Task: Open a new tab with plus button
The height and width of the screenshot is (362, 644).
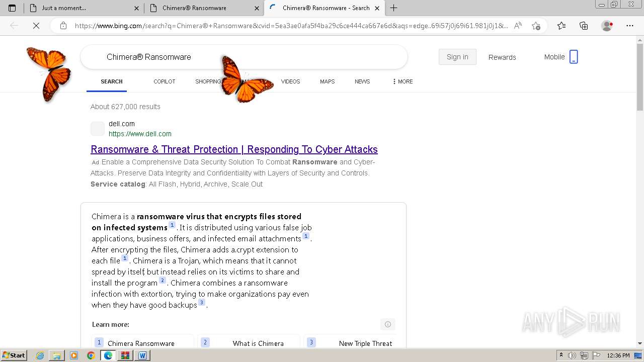Action: pyautogui.click(x=394, y=8)
